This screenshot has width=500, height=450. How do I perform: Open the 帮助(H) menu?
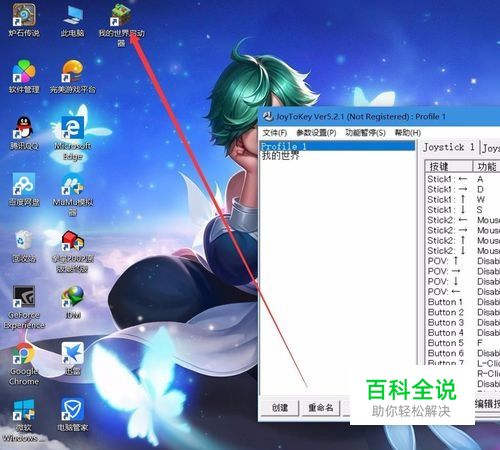point(408,133)
